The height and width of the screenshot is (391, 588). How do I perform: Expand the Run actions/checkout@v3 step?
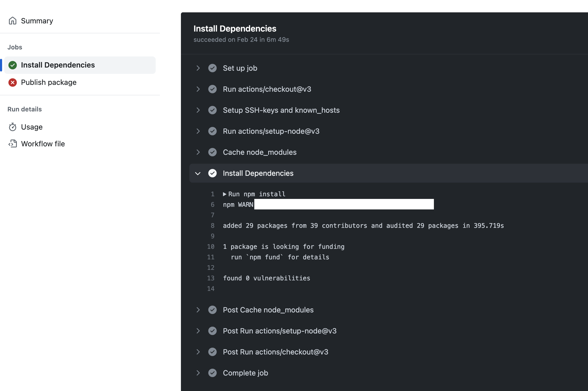(x=198, y=89)
